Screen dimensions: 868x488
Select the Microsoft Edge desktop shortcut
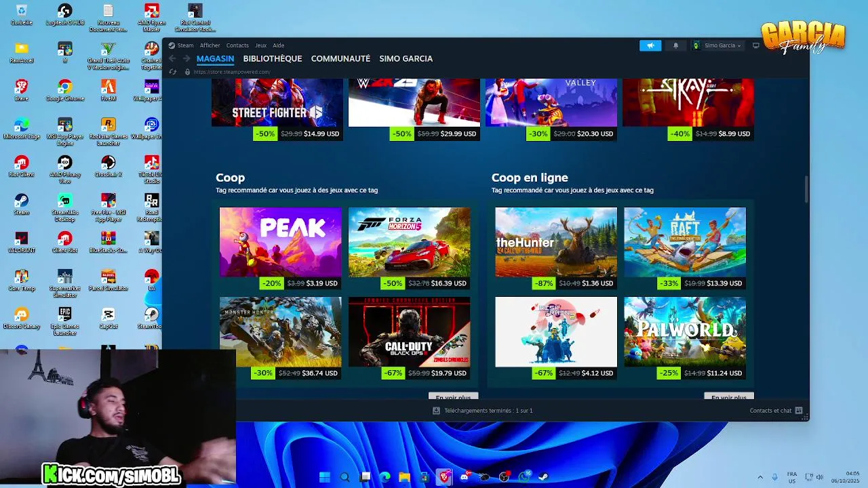pyautogui.click(x=22, y=128)
